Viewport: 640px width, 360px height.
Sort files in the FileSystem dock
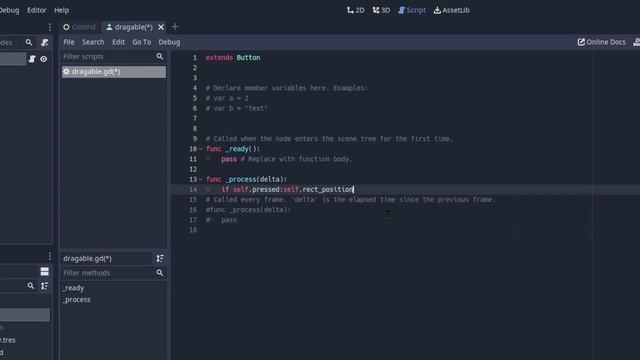(44, 286)
